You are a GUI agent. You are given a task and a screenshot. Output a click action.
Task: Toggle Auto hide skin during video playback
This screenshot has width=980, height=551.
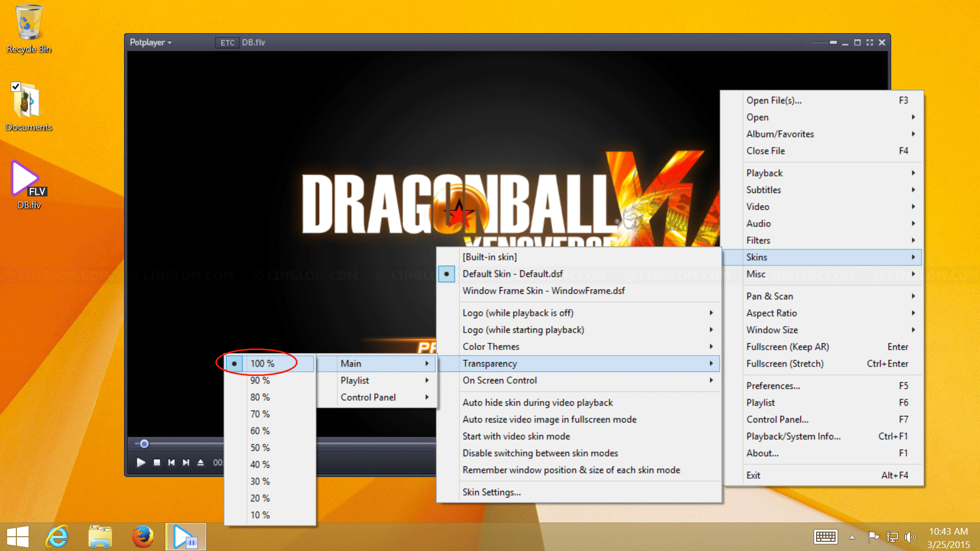click(x=579, y=403)
